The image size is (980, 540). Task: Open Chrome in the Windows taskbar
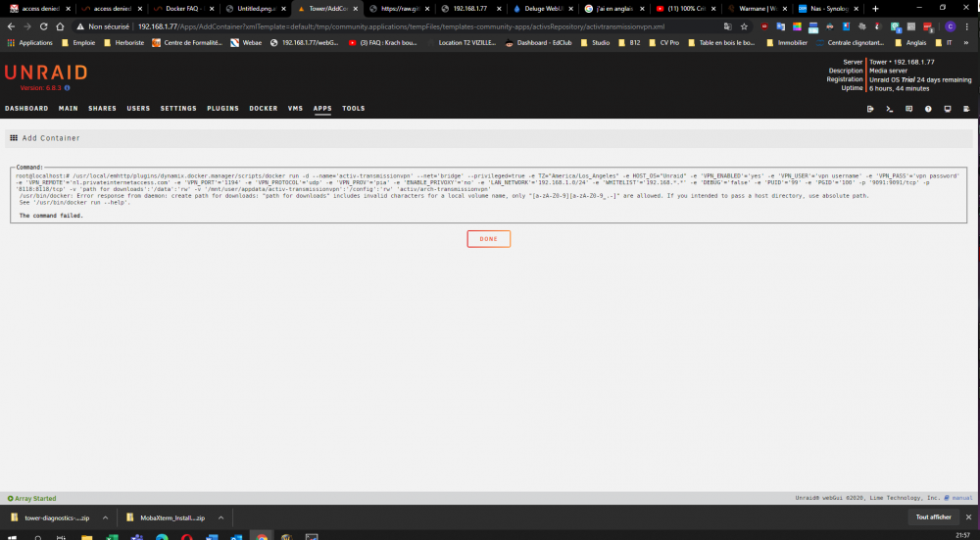tap(262, 536)
